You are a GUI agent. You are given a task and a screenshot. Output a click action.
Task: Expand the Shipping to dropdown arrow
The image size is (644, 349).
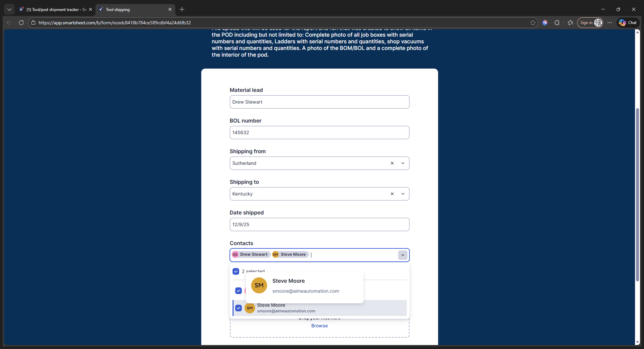(403, 194)
